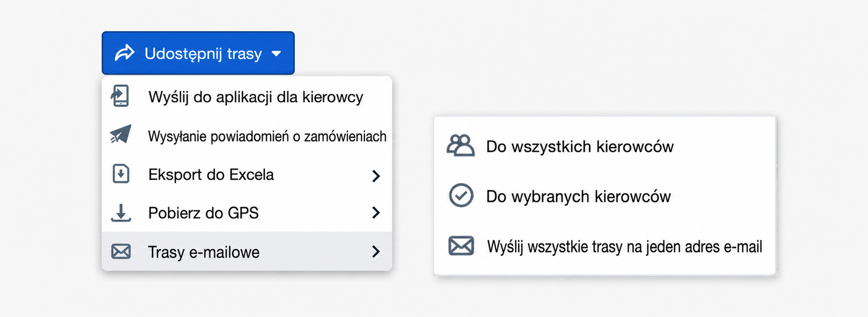Select Wyślij wszystkie trasy na jeden adres e-mail

tap(604, 246)
